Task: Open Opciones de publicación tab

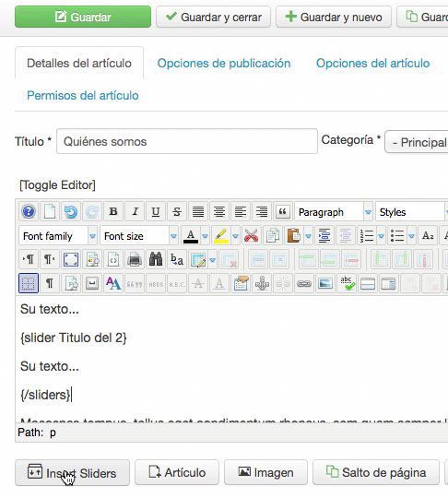Action: pyautogui.click(x=224, y=64)
